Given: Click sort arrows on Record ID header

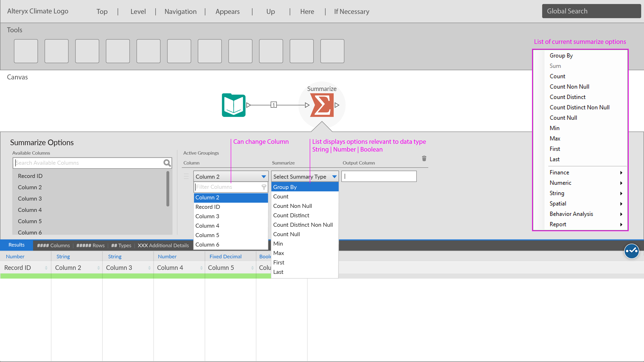Looking at the screenshot, I should tap(46, 268).
